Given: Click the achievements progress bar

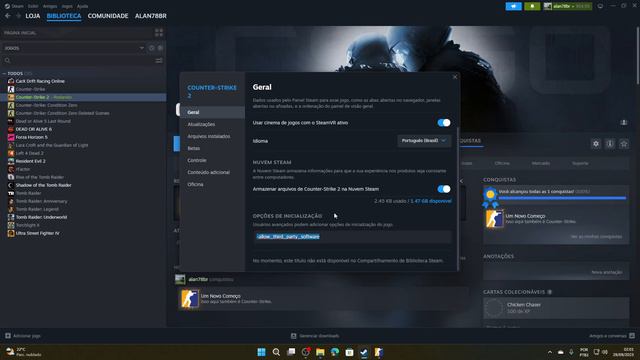Looking at the screenshot, I should tap(562, 198).
